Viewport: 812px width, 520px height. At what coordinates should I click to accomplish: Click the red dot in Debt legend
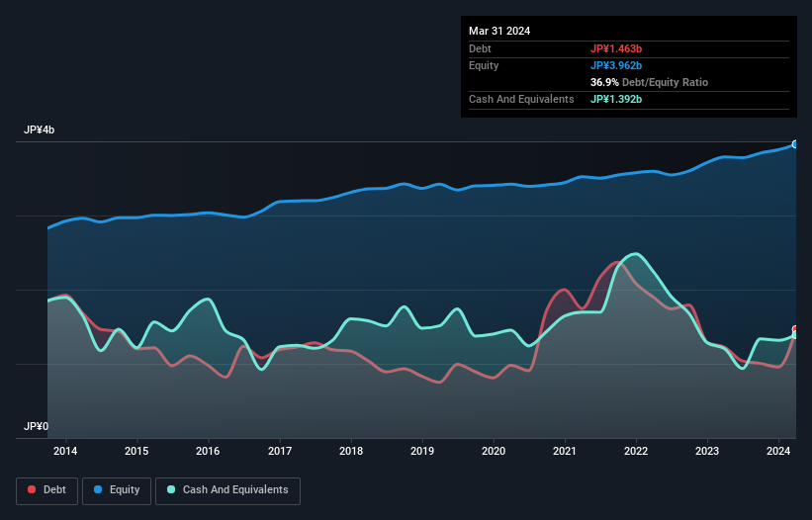(33, 490)
